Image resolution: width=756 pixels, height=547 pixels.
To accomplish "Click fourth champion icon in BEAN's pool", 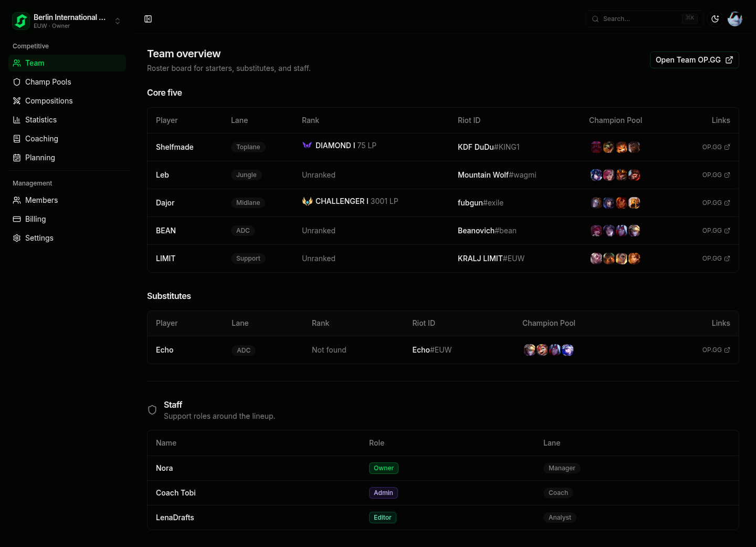I will 634,231.
